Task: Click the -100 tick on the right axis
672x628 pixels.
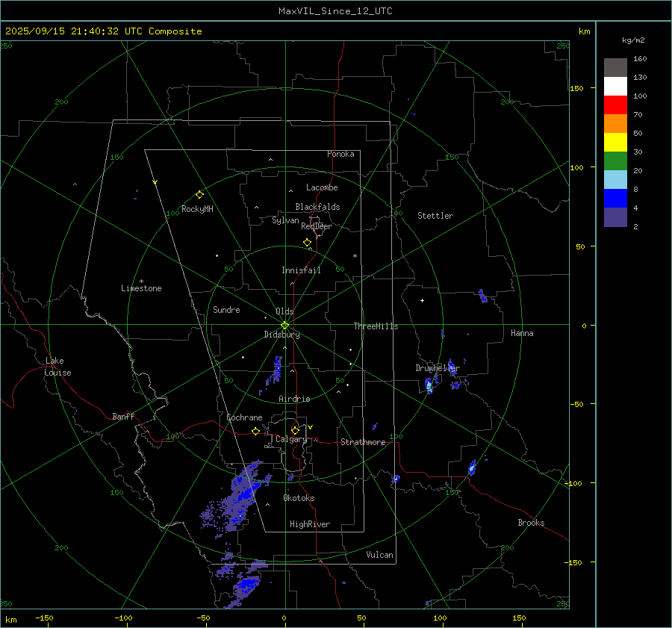Action: 573,484
